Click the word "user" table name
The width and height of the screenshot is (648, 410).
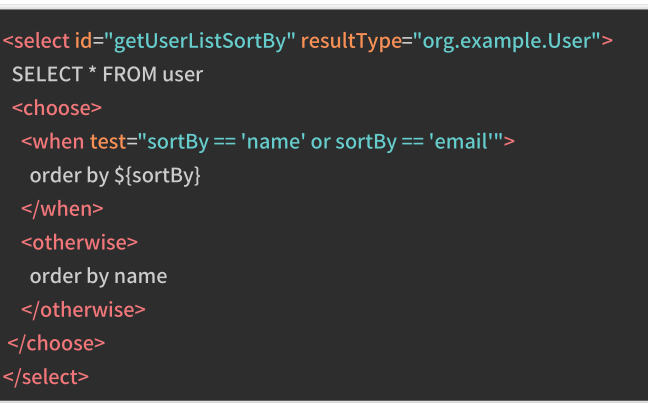[182, 75]
